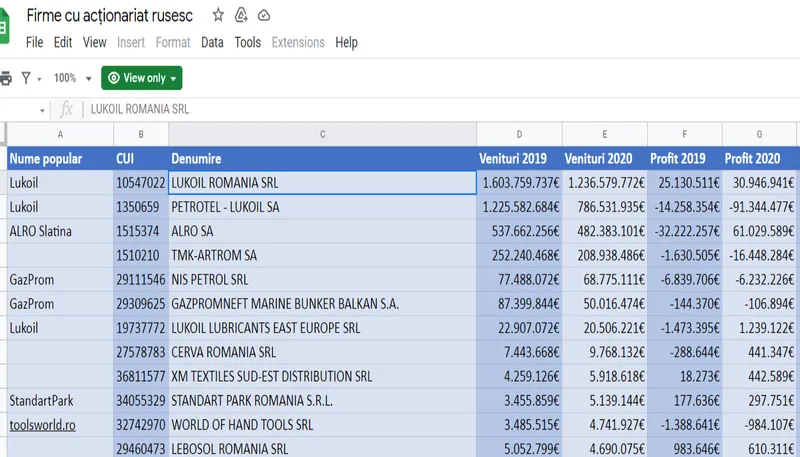
Task: Open the filter views funnel icon
Action: [26, 78]
